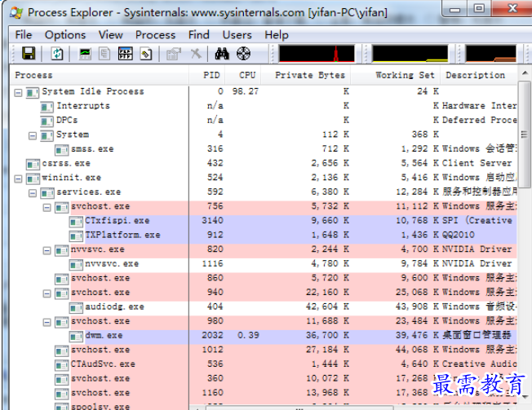Collapse the services.exe tree node

tap(33, 192)
